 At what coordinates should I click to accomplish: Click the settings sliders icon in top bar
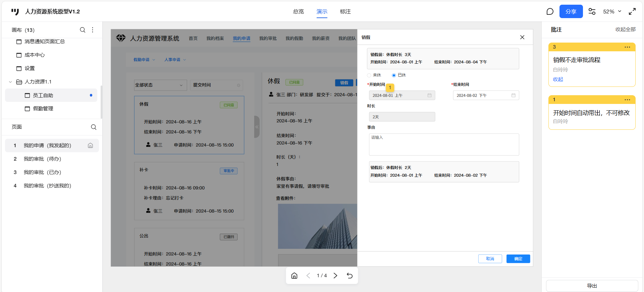(x=592, y=12)
